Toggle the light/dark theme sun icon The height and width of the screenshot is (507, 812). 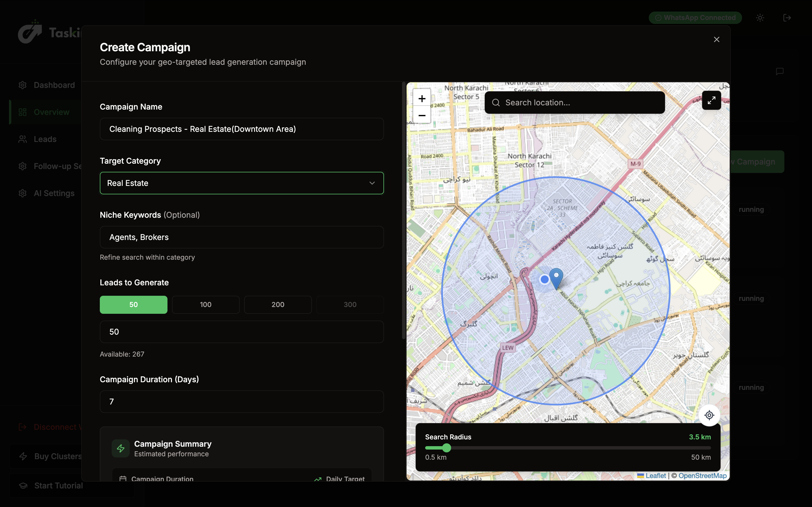760,18
